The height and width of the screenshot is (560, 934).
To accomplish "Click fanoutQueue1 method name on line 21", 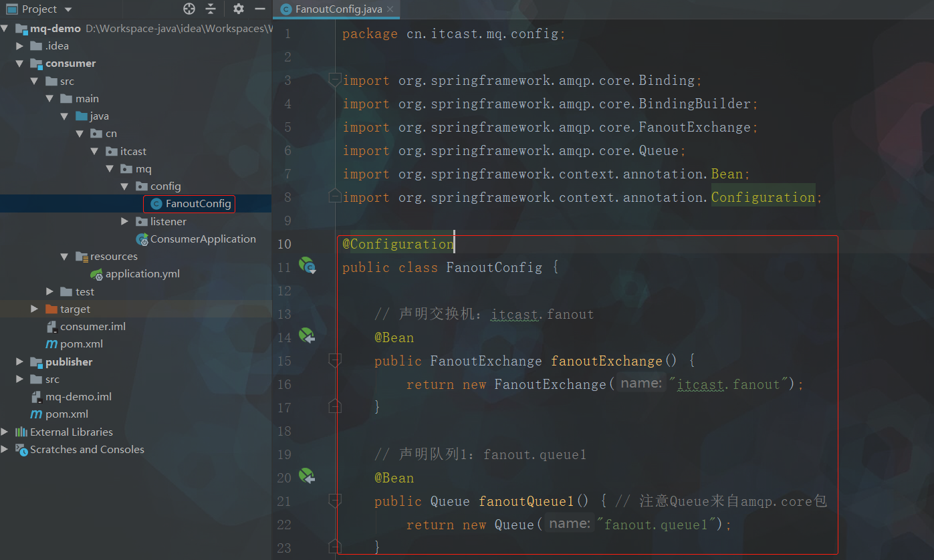I will [526, 501].
